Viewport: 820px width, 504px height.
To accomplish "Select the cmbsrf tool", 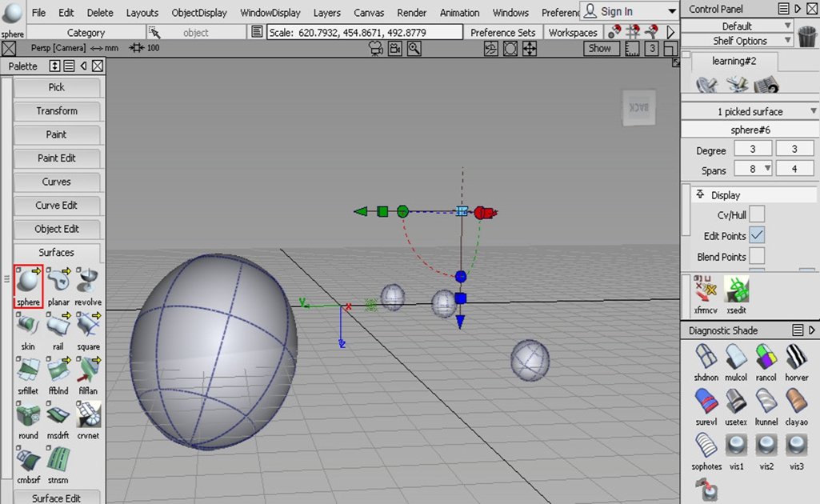I will (28, 464).
